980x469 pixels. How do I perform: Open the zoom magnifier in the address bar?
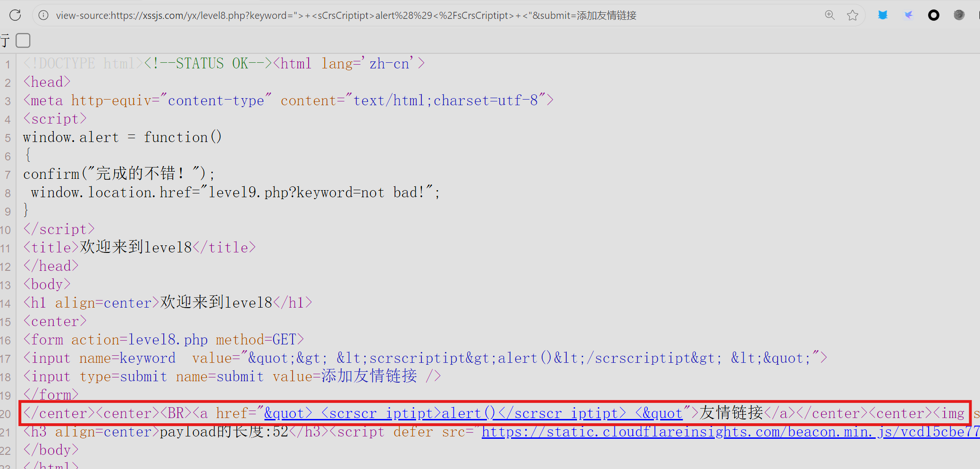coord(829,15)
